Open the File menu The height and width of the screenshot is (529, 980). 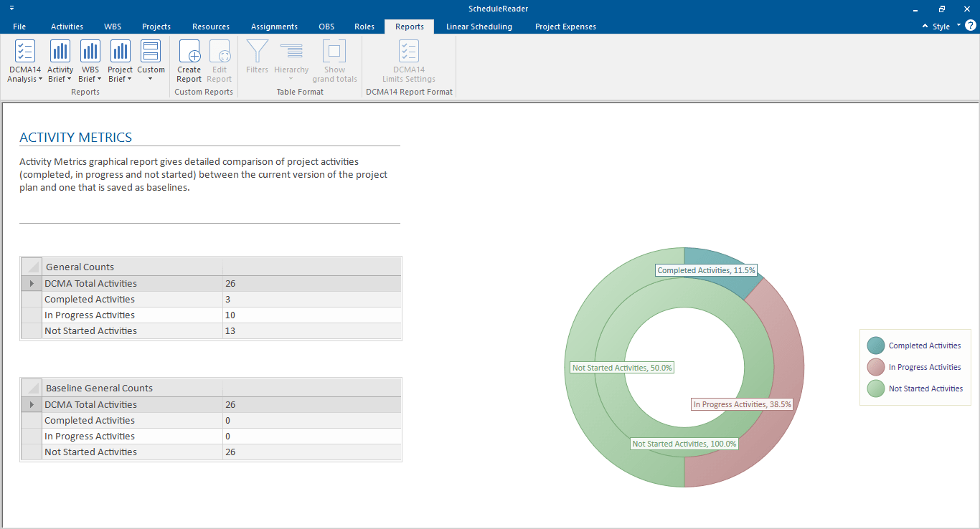pyautogui.click(x=19, y=27)
